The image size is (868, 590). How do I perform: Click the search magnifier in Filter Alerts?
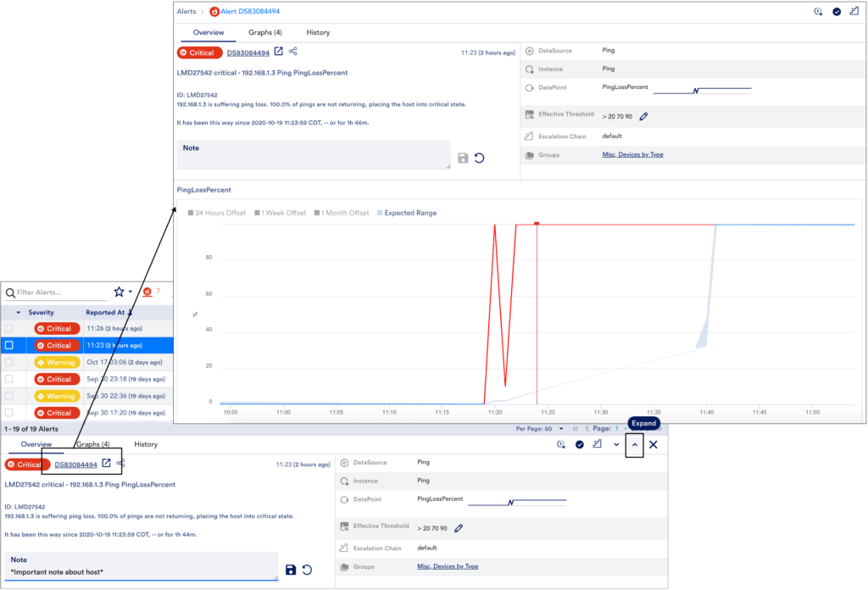10,292
